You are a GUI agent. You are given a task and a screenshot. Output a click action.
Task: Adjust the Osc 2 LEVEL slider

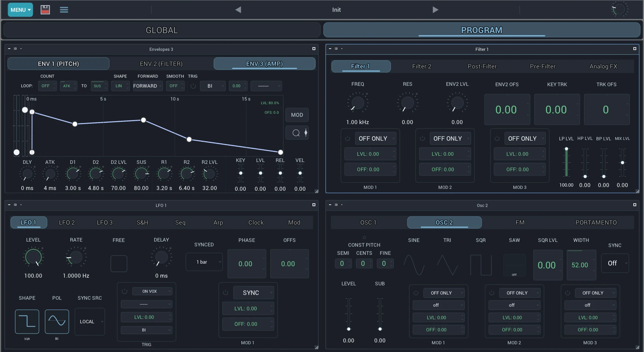348,313
